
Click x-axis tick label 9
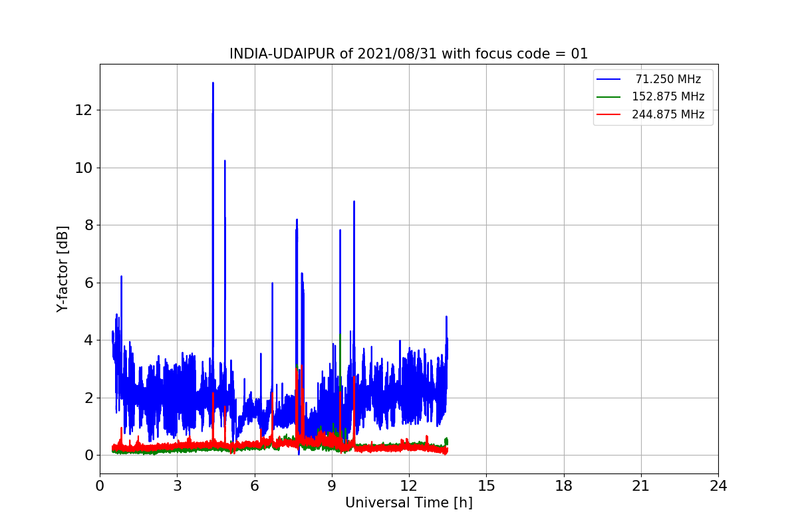[x=332, y=486]
